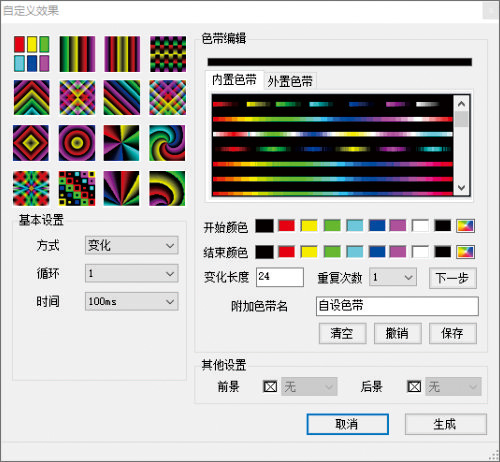This screenshot has width=500, height=462.
Task: Click the 下一步 button
Action: (x=453, y=278)
